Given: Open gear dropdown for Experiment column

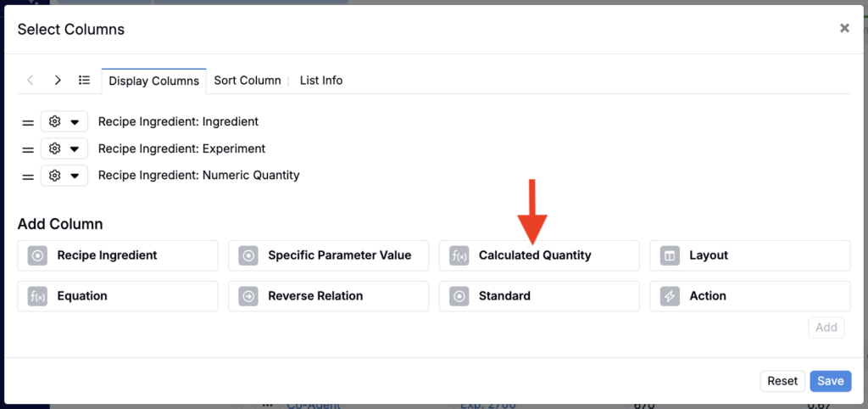Looking at the screenshot, I should pyautogui.click(x=64, y=149).
